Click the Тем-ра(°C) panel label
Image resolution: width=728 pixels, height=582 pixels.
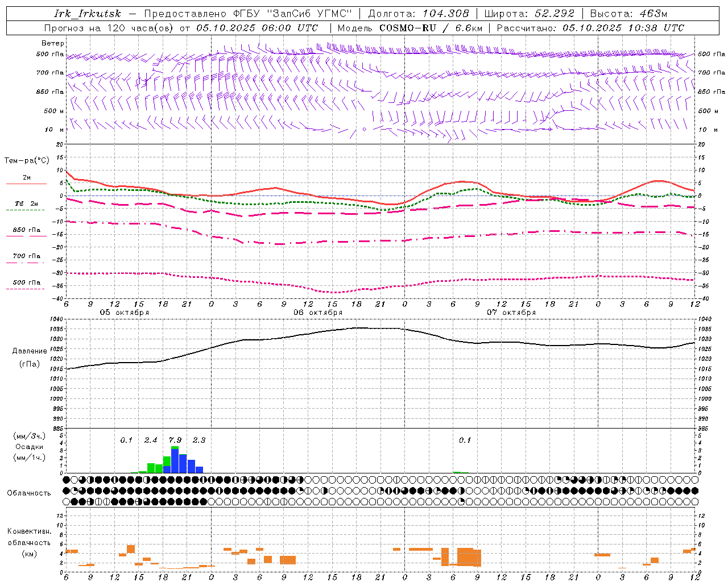(x=27, y=161)
